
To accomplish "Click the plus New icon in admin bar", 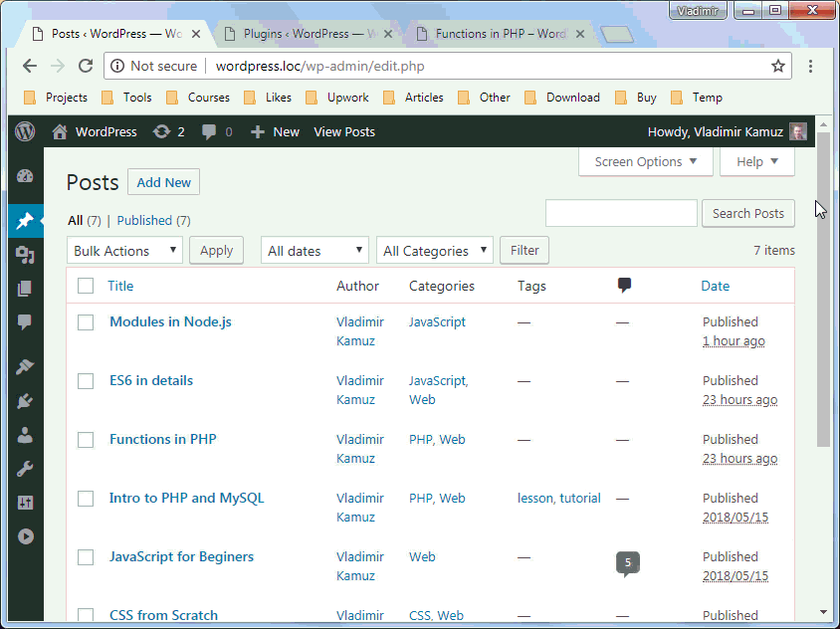I will (x=258, y=131).
